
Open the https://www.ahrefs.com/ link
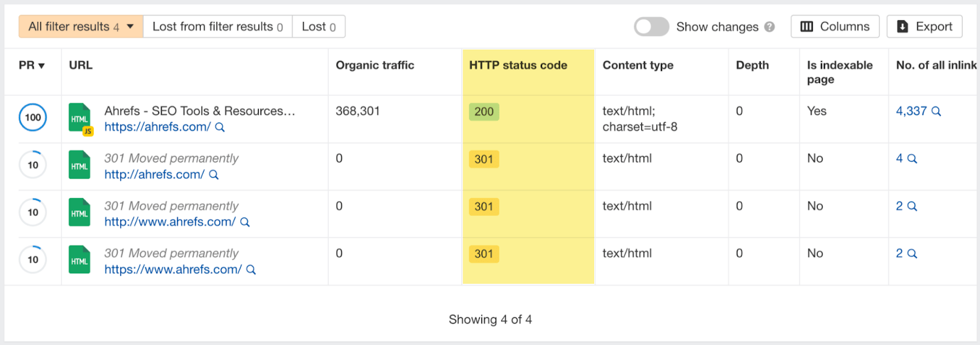(x=173, y=270)
